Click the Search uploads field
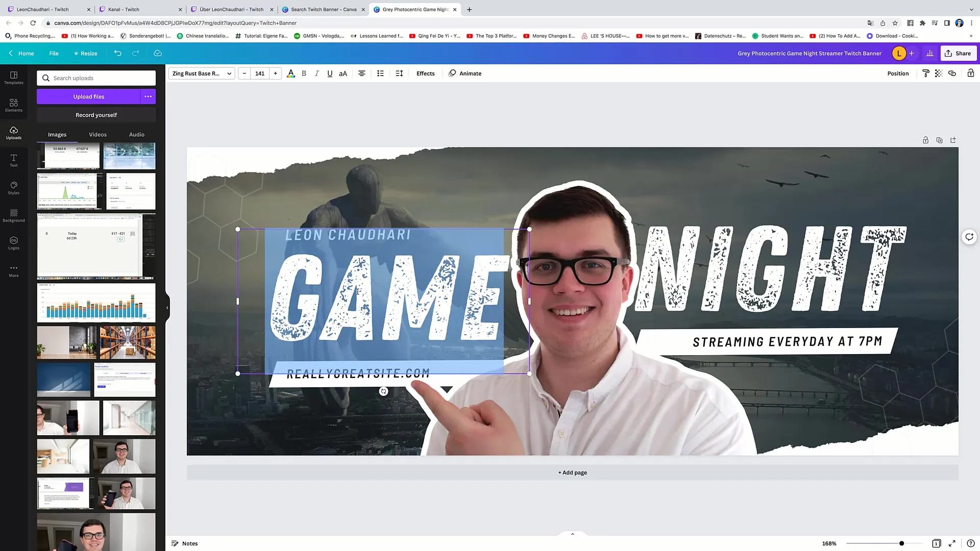Viewport: 980px width, 551px height. point(96,78)
